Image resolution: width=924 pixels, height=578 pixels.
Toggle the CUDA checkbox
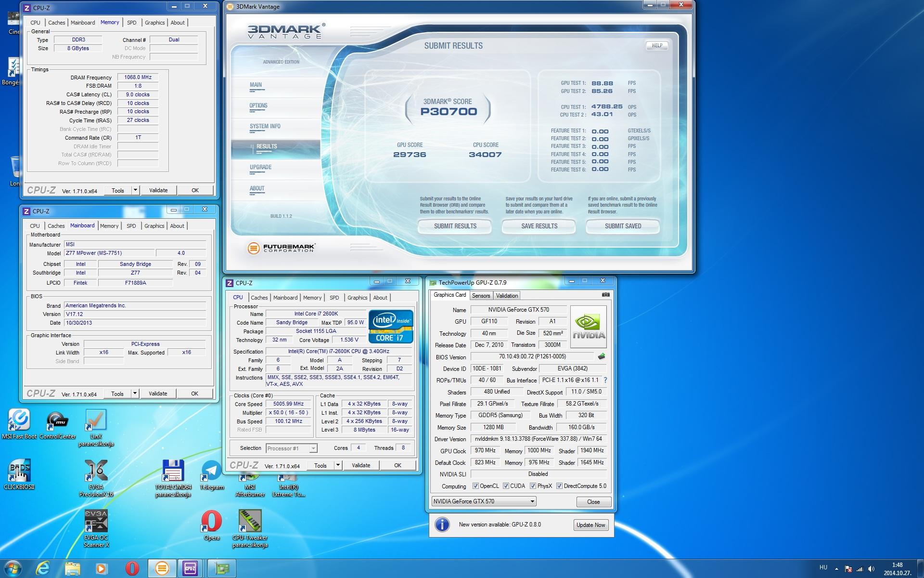[x=506, y=486]
